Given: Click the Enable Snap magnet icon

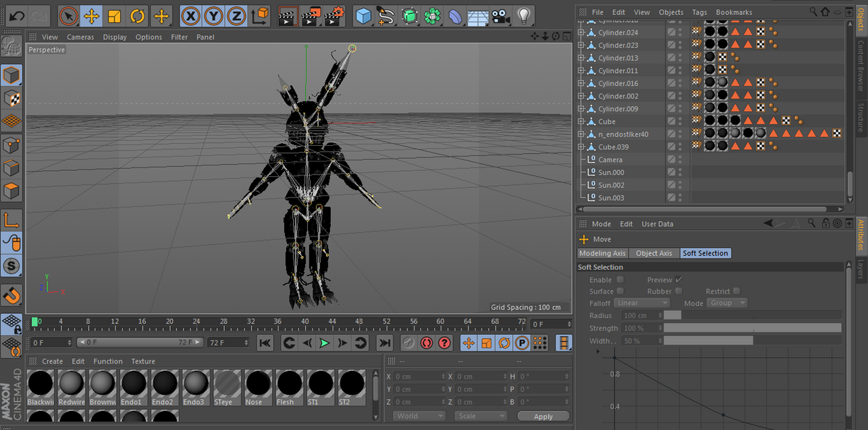Looking at the screenshot, I should [x=12, y=295].
